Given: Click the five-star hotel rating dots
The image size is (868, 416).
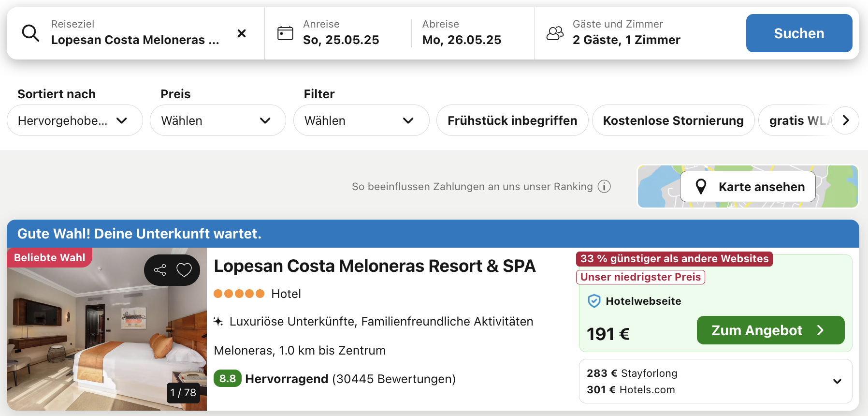Looking at the screenshot, I should point(239,294).
